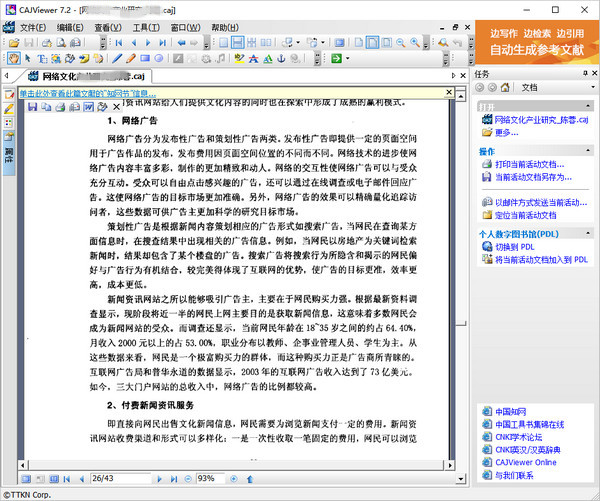Go to first page using top toolbar
Image resolution: width=600 pixels, height=501 pixels.
coord(119,42)
